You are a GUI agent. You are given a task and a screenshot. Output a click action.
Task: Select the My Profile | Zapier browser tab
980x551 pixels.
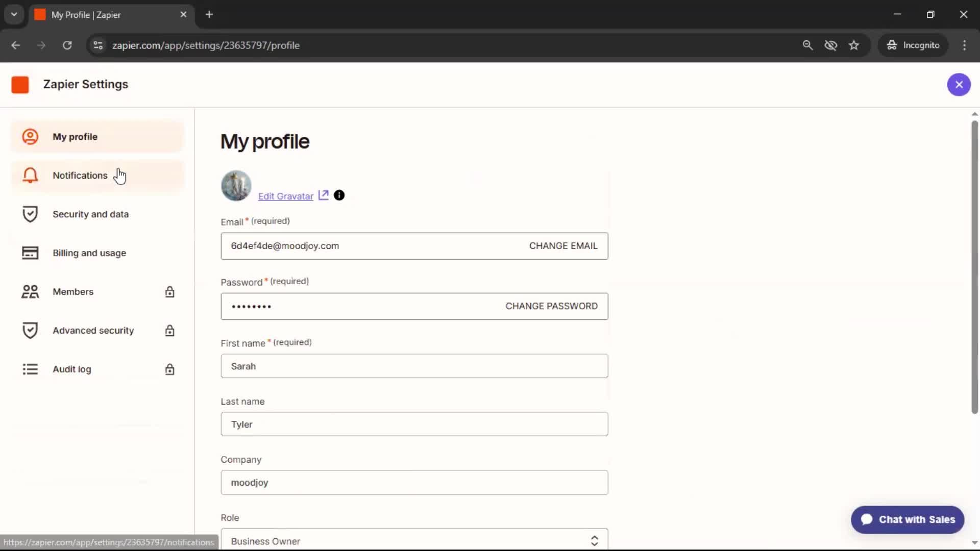tap(111, 15)
